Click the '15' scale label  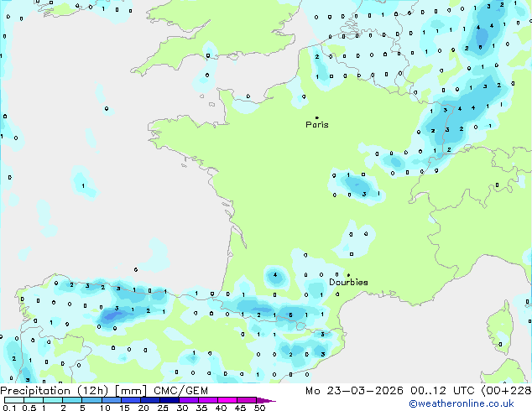pyautogui.click(x=124, y=408)
